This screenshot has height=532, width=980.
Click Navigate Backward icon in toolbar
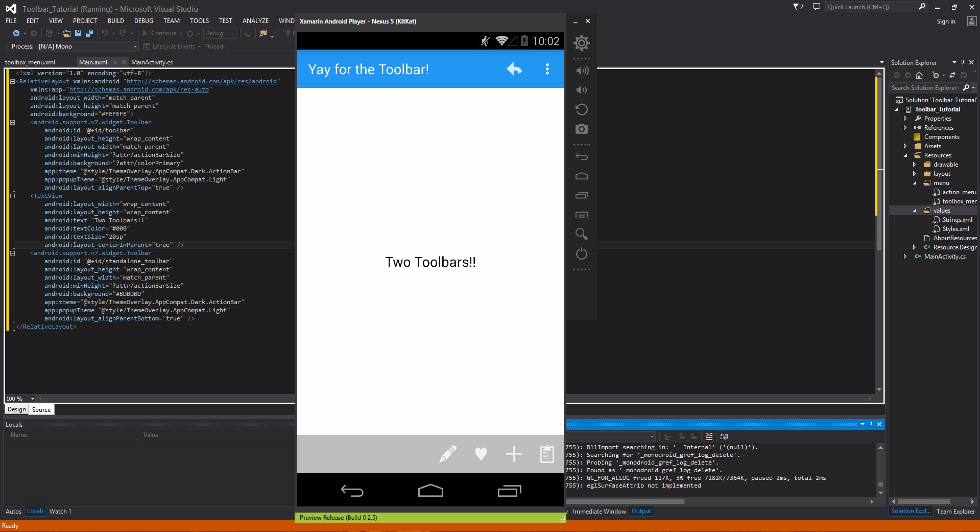tap(16, 33)
